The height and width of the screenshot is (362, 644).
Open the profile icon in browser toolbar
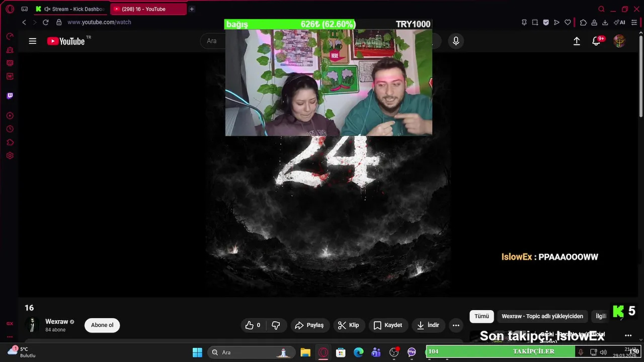(x=594, y=22)
